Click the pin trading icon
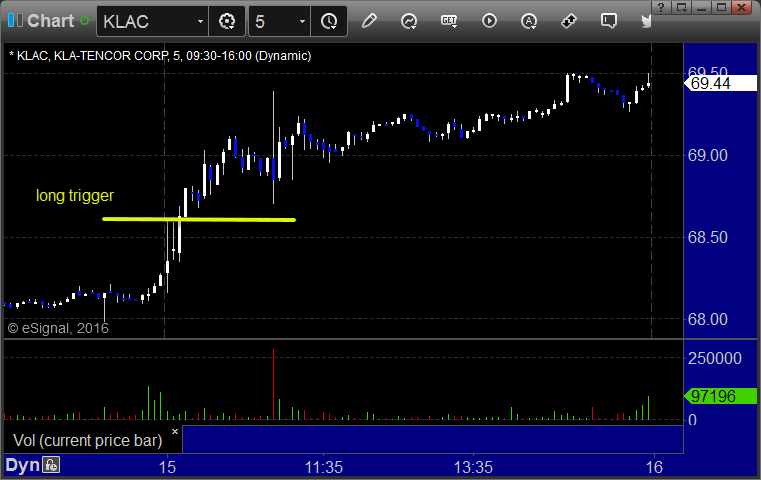Image resolution: width=761 pixels, height=480 pixels. pos(569,21)
